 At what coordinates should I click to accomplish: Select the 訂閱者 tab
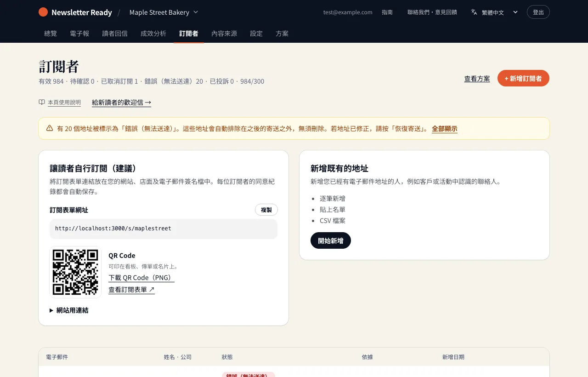coord(189,33)
